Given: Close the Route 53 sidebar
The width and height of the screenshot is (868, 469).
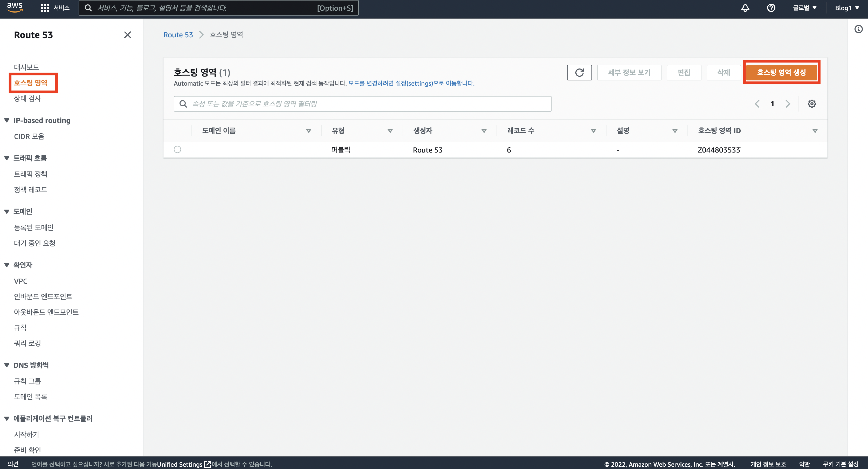Looking at the screenshot, I should 127,35.
